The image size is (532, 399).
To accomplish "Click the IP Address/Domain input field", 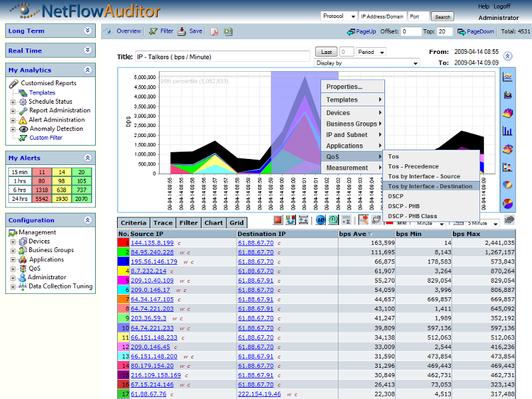I will point(383,16).
